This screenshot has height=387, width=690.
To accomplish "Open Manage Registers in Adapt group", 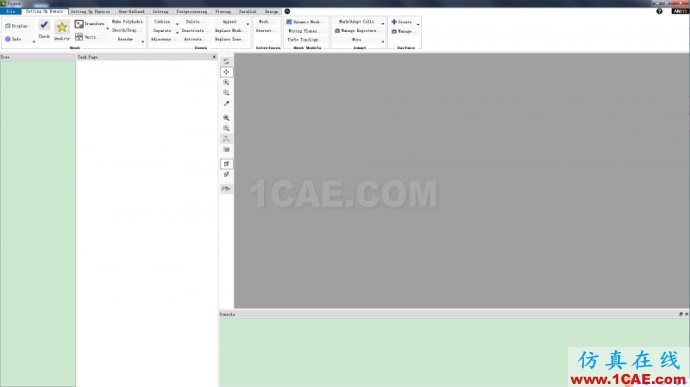I will coord(356,31).
